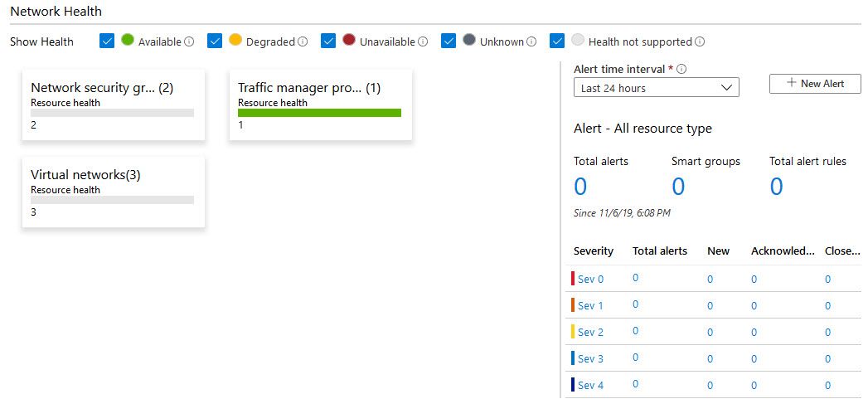The image size is (868, 399).
Task: Uncheck the Available health checkbox
Action: click(106, 41)
